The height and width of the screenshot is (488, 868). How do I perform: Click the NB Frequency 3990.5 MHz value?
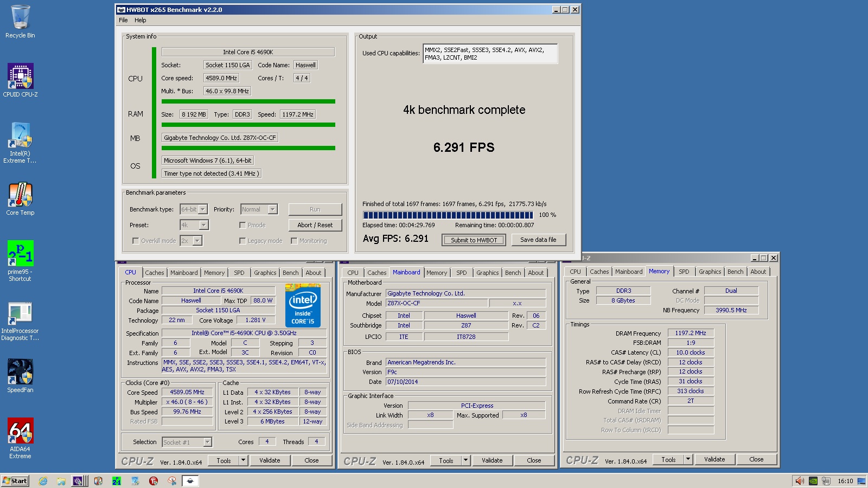(731, 310)
